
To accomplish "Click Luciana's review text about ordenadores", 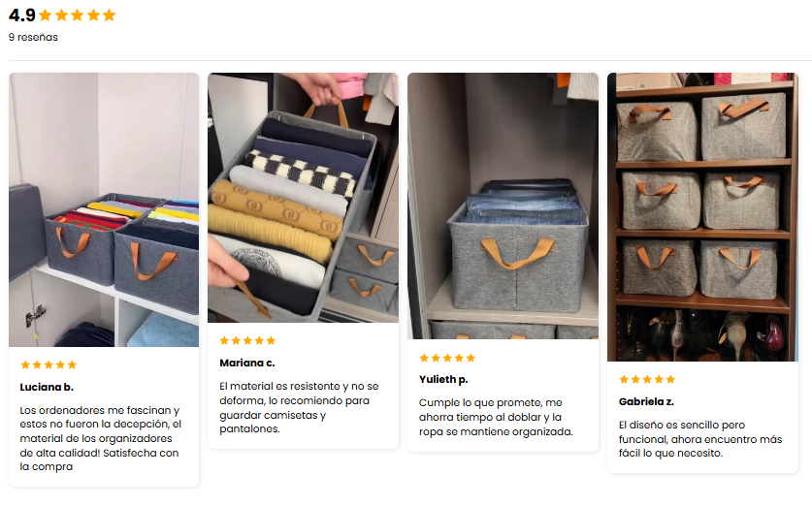I will [x=101, y=438].
